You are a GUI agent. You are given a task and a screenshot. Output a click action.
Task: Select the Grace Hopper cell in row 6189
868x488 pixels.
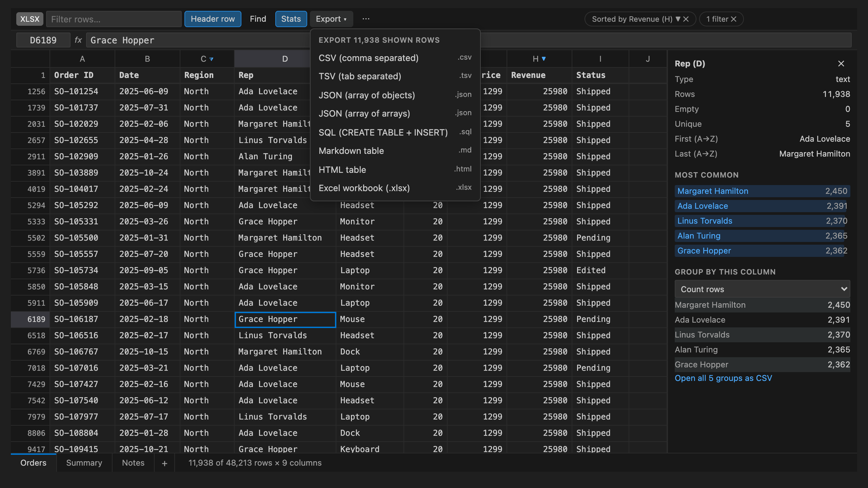pos(285,319)
